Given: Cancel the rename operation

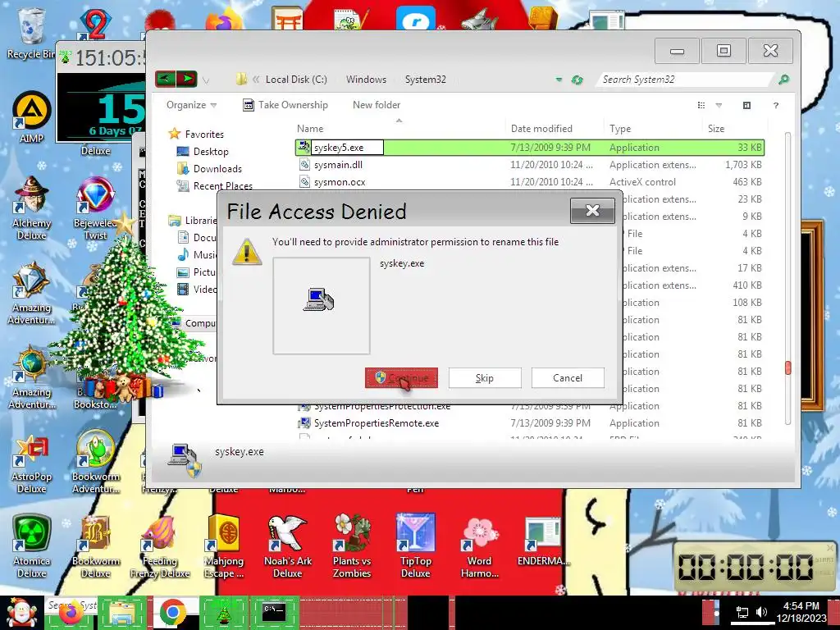Looking at the screenshot, I should 568,377.
